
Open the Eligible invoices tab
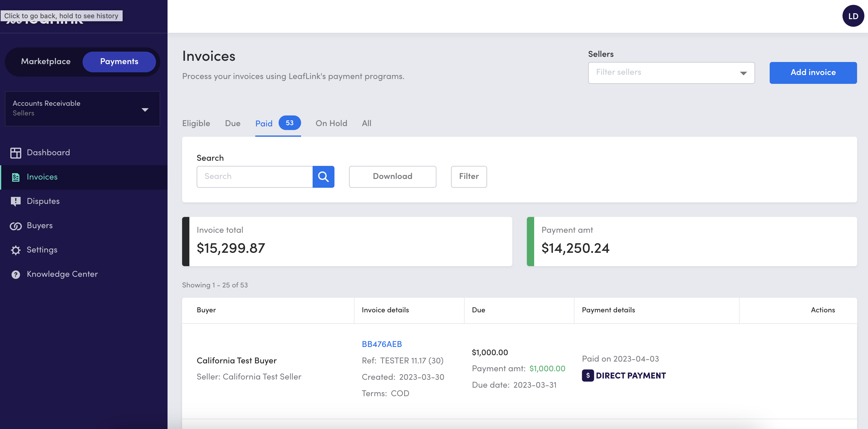196,123
